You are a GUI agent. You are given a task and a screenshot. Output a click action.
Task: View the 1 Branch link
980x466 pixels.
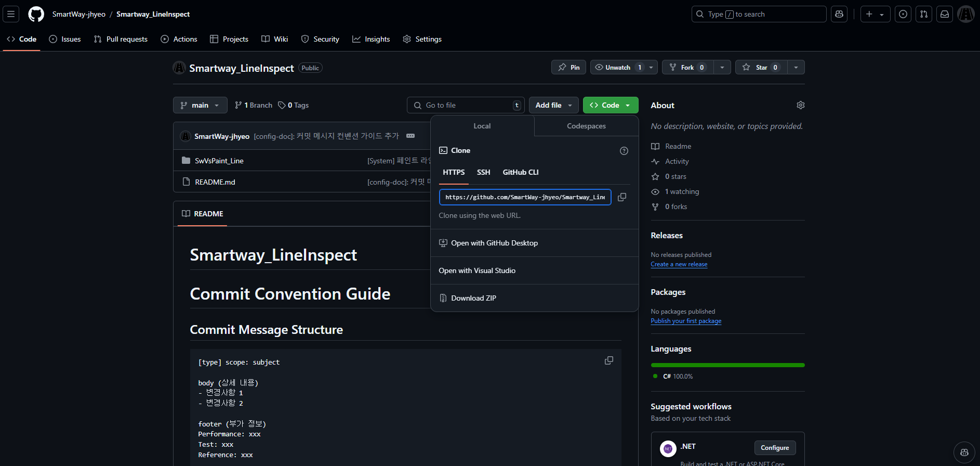(x=254, y=105)
